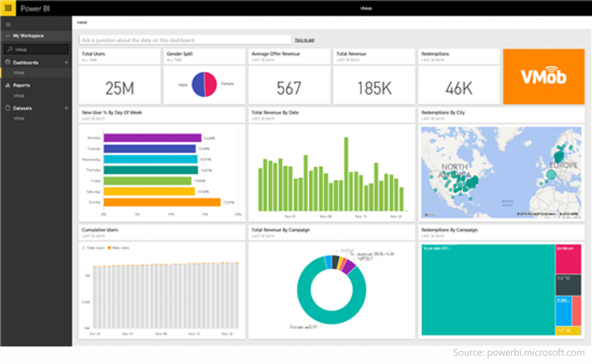
Task: Open the app launcher grid icon
Action: 8,8
